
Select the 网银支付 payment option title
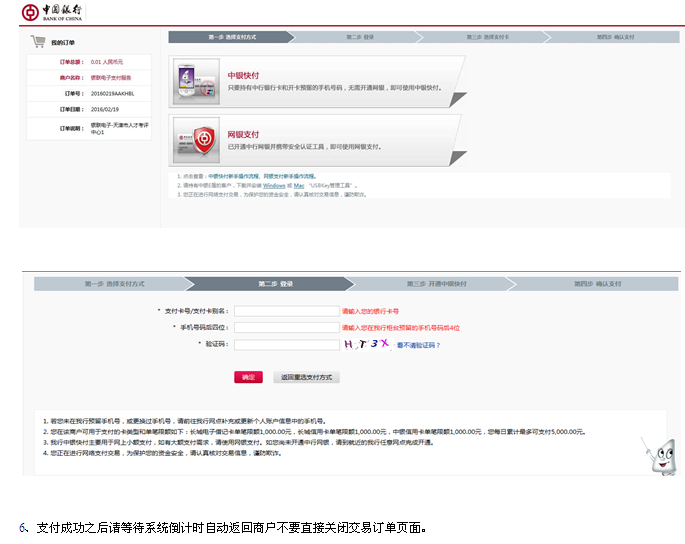[243, 135]
